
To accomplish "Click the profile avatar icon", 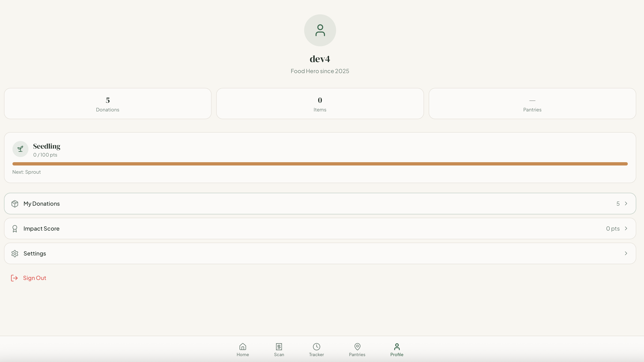I will coord(320,30).
